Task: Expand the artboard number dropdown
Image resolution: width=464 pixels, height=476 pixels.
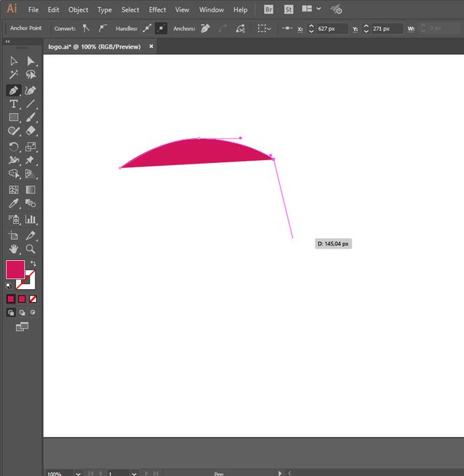Action: (x=134, y=473)
